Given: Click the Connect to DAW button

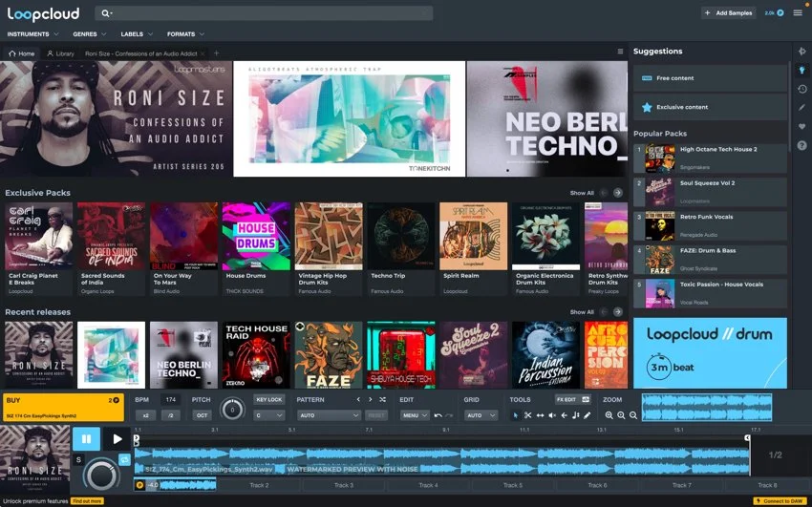Looking at the screenshot, I should 780,500.
